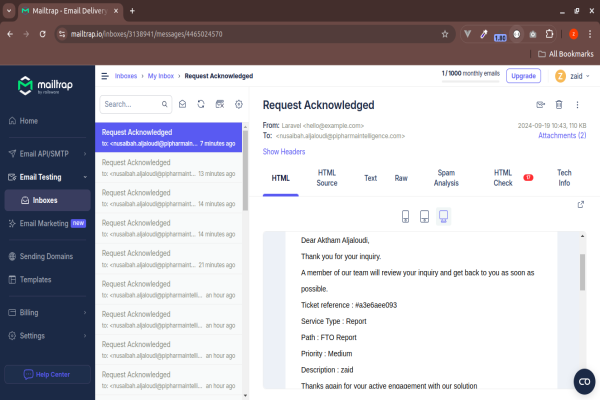The height and width of the screenshot is (400, 600).
Task: Click the message list scrollbar
Action: tap(245, 171)
